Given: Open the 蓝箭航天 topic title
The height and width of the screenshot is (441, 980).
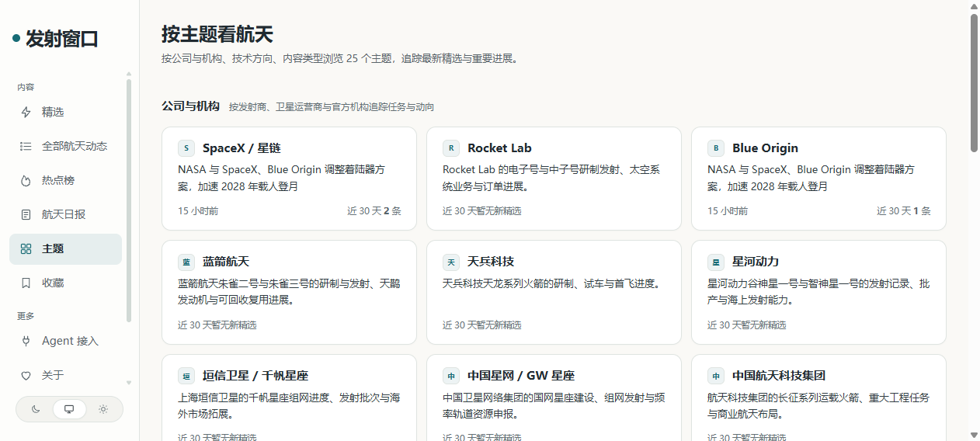Looking at the screenshot, I should click(226, 262).
